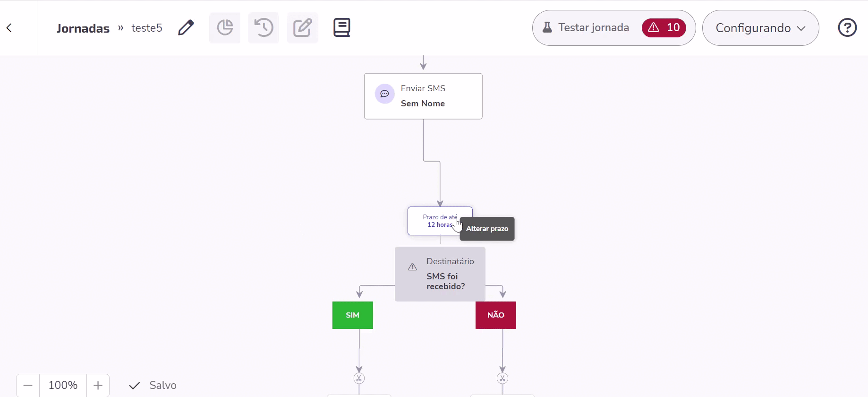
Task: Zoom in with the plus button
Action: [x=98, y=385]
